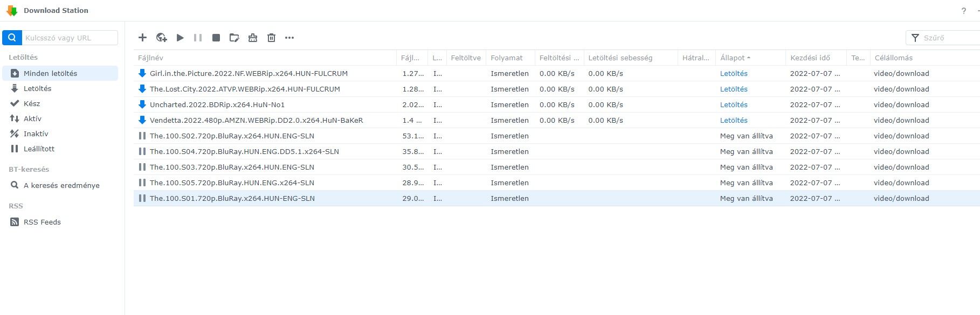Sort by Állapot column header

750,58
